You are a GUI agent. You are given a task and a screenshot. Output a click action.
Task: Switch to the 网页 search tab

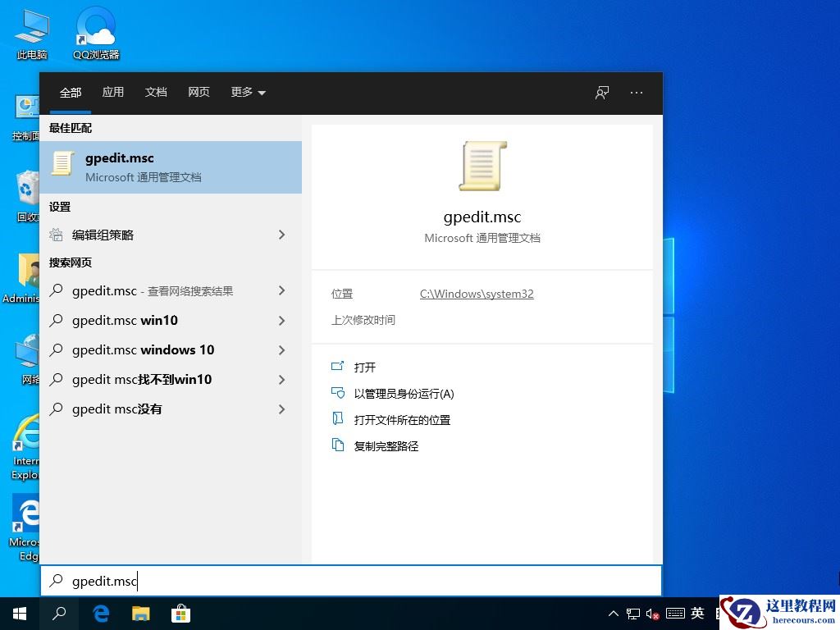coord(199,92)
